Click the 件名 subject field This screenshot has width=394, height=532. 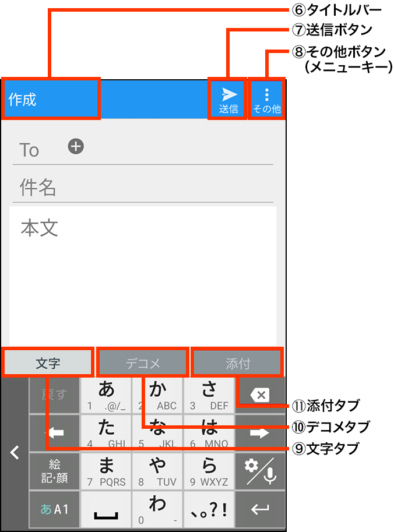143,187
